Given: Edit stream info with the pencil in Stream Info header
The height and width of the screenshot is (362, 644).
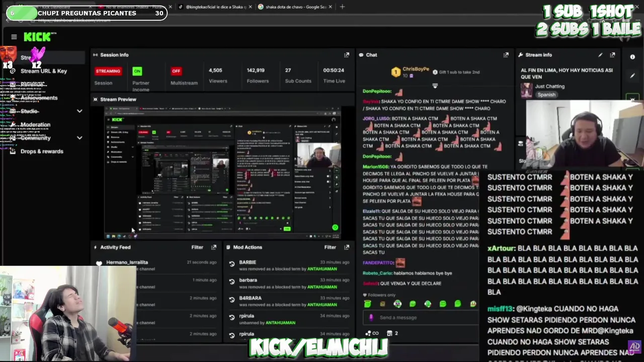Looking at the screenshot, I should pos(600,55).
